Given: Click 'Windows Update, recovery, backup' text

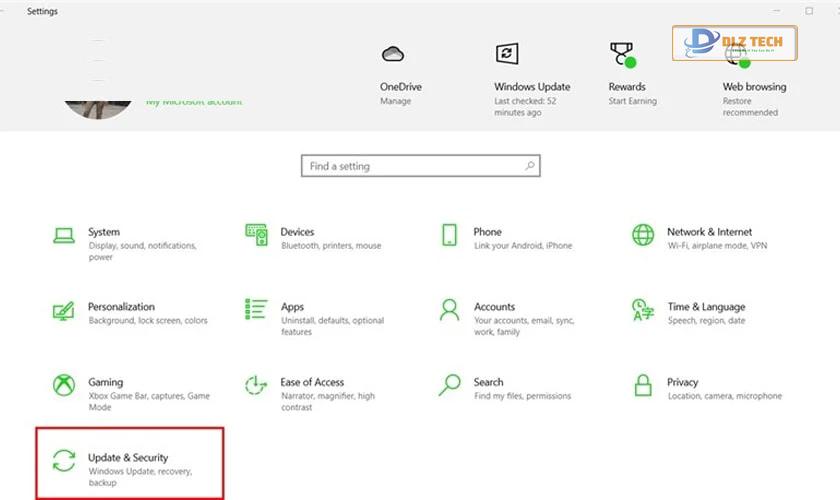Looking at the screenshot, I should coord(140,477).
